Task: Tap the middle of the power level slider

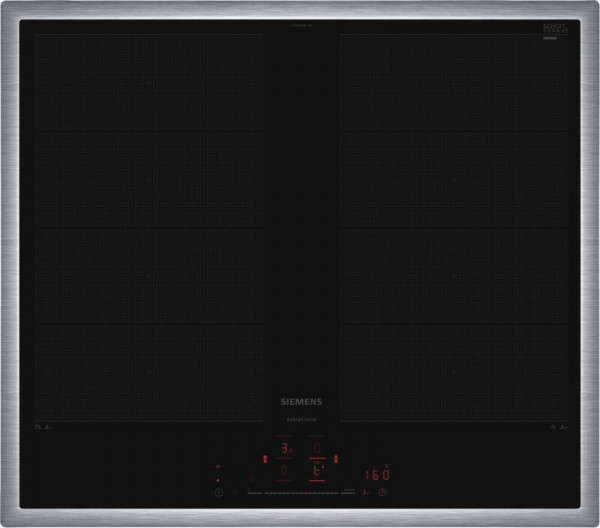Action: 300,493
